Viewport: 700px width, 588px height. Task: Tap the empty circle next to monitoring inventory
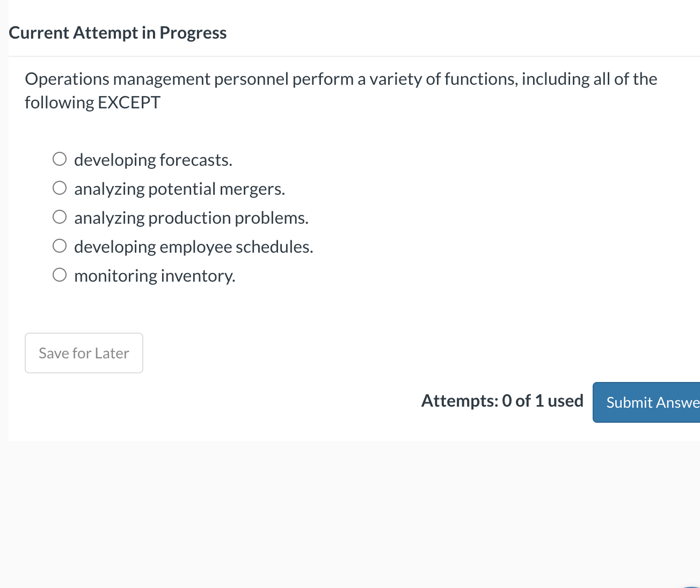59,274
